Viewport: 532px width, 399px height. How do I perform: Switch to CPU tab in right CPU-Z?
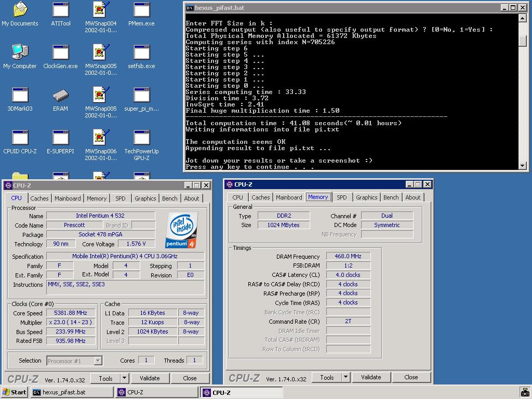coord(237,197)
